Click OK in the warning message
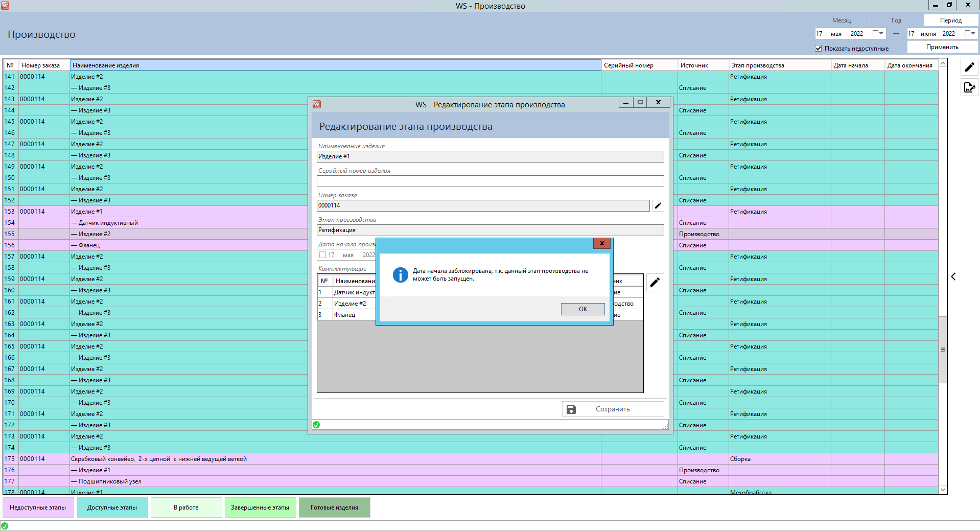 point(582,309)
